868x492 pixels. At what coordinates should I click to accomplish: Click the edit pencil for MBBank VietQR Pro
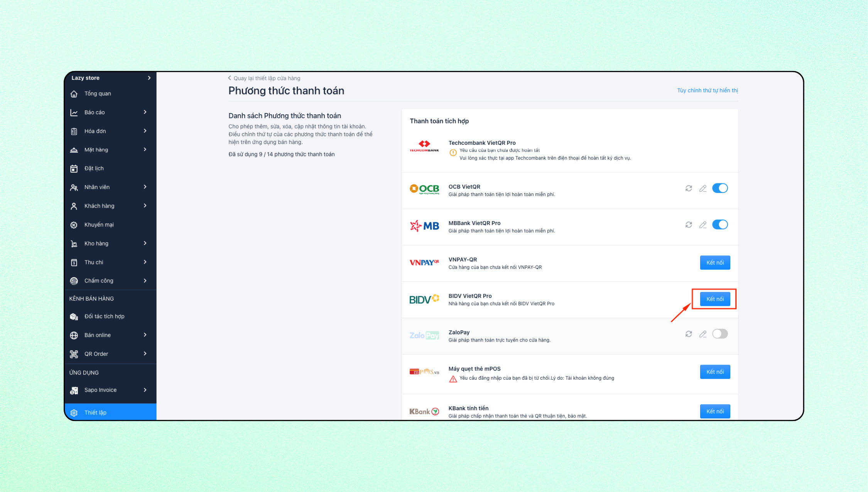coord(703,225)
